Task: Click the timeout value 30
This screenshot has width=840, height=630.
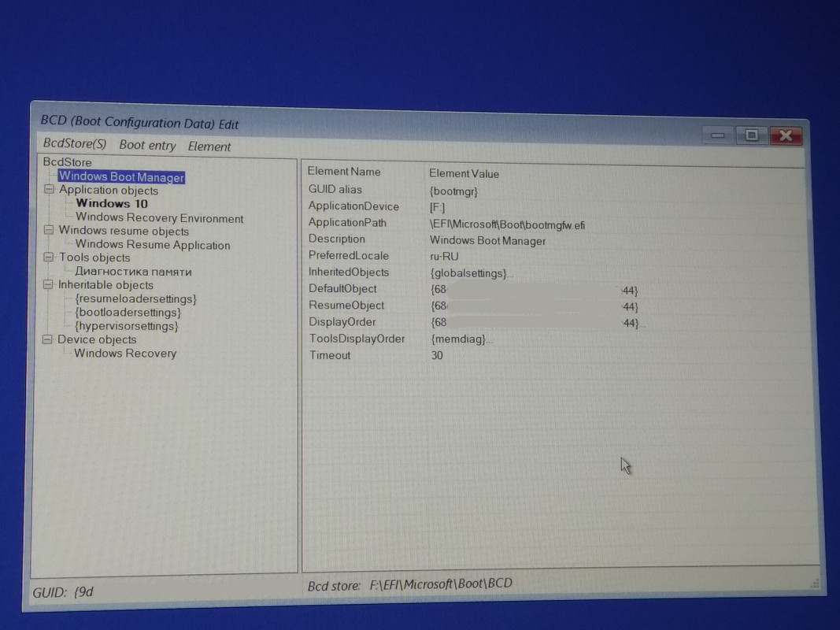Action: point(437,355)
